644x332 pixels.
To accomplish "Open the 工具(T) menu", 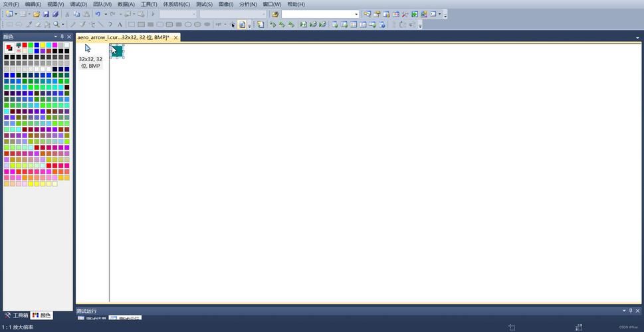I will pos(149,4).
